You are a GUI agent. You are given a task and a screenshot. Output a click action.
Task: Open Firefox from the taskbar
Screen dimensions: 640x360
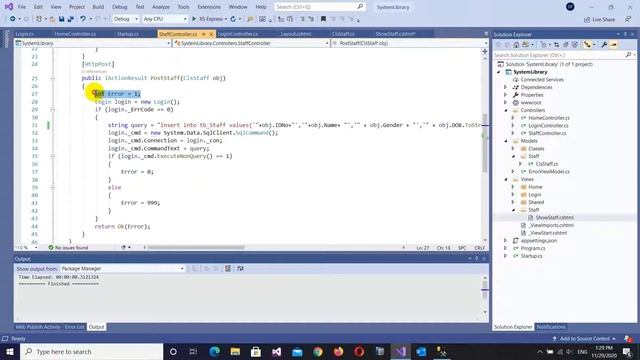(x=338, y=351)
